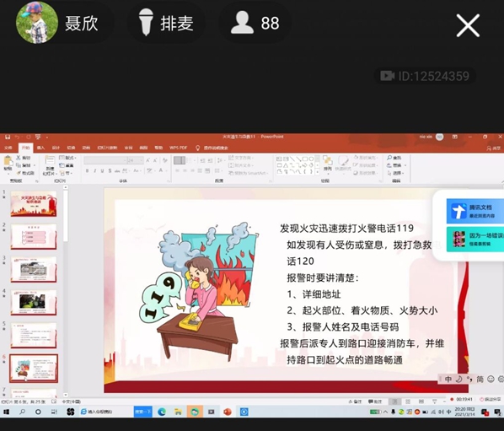This screenshot has height=431, width=504.
Task: Open the 文件 File tab
Action: (8, 148)
